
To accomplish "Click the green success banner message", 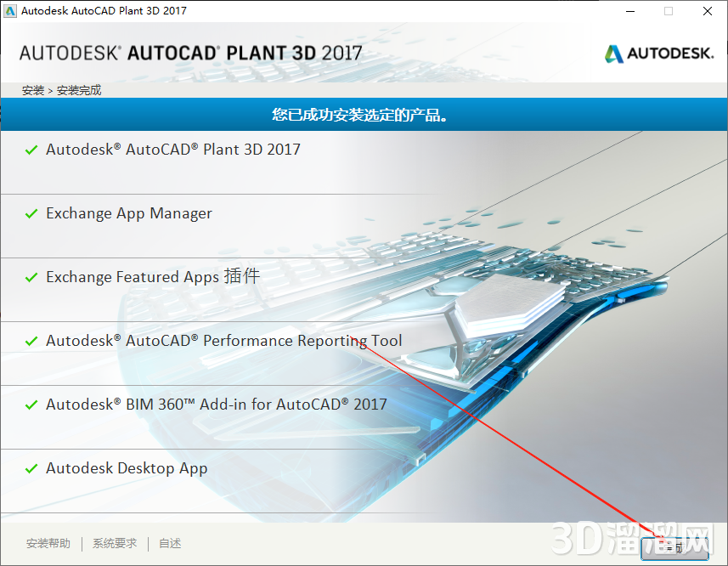I will click(364, 114).
